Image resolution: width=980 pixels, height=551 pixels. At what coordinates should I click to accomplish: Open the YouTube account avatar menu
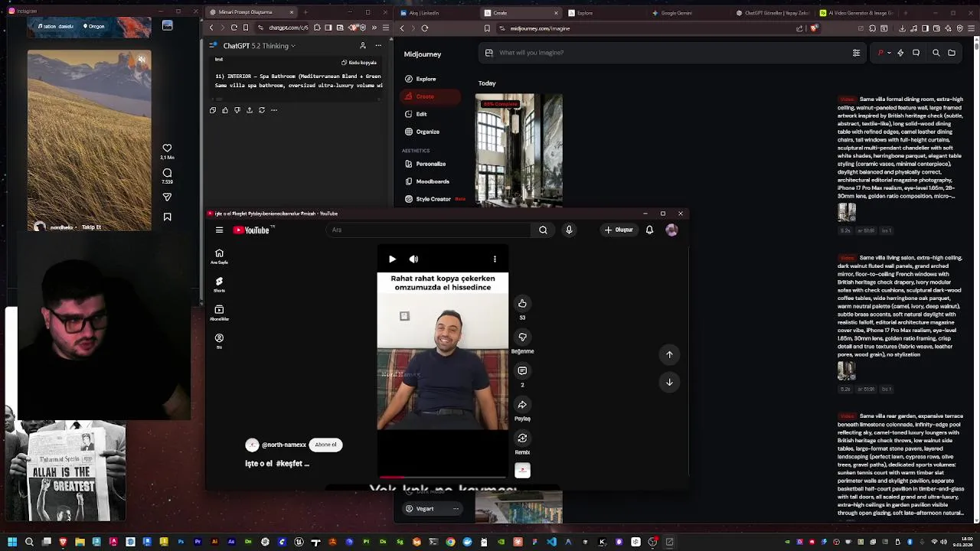click(671, 230)
